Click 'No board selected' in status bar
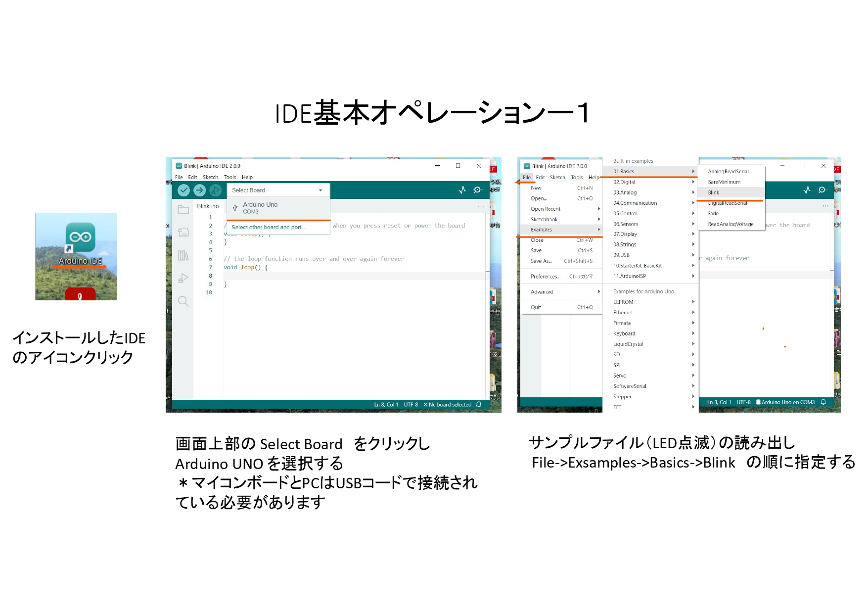 pyautogui.click(x=447, y=405)
